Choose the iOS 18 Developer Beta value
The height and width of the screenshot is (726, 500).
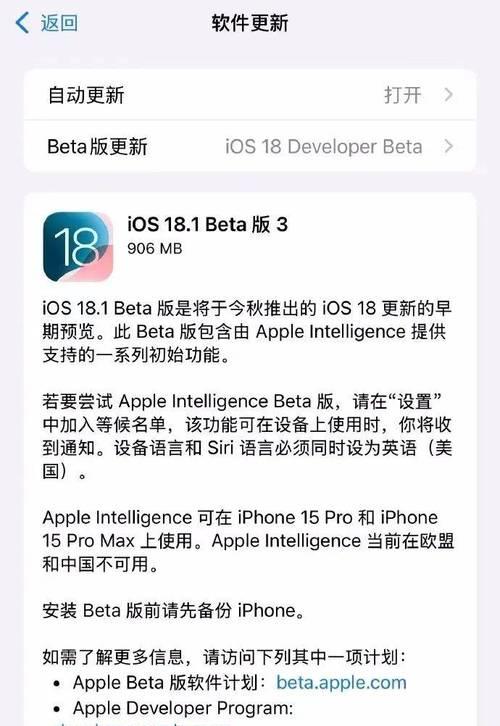[324, 147]
